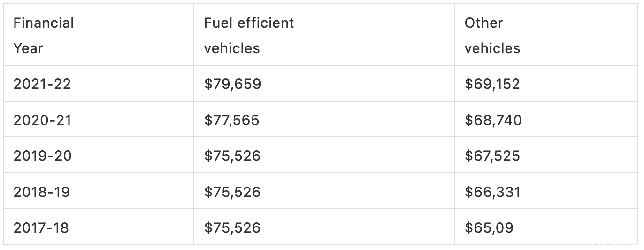Click the 2020-21 year cell
The width and height of the screenshot is (644, 250).
coord(99,119)
